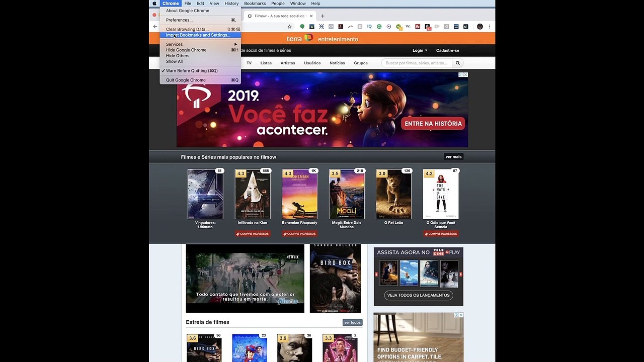Click the 'N' dotted-box extension icon

(321, 27)
